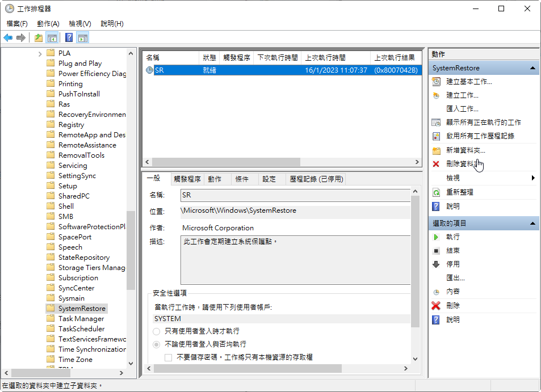This screenshot has width=541, height=392.
Task: Click the 名稱 field containing SR
Action: click(295, 195)
